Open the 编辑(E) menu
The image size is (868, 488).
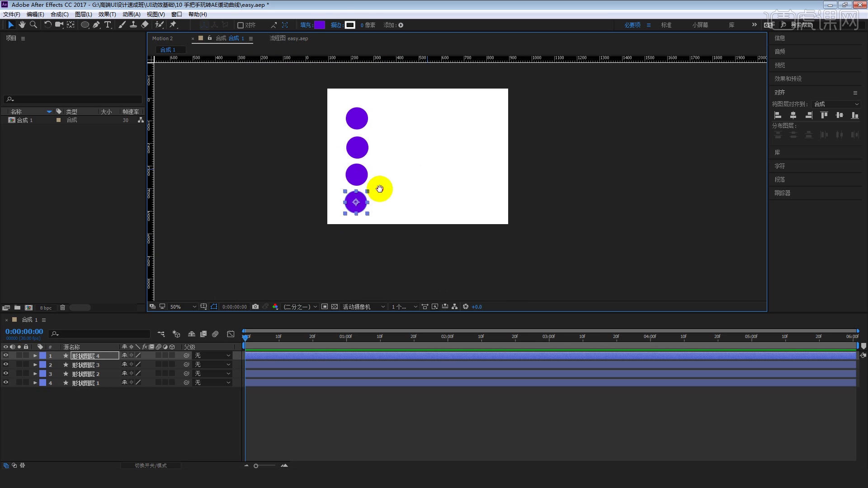pos(35,14)
